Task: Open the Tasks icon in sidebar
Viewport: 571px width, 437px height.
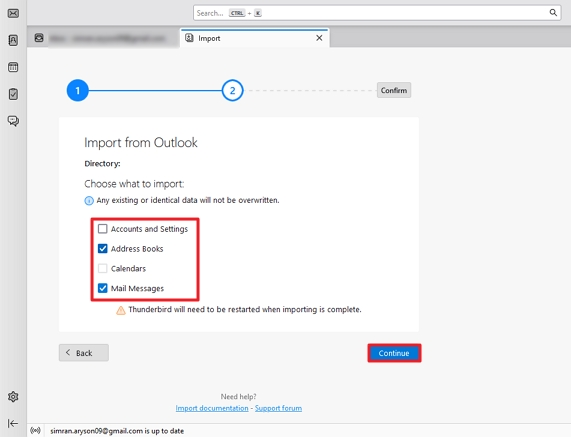Action: 13,94
